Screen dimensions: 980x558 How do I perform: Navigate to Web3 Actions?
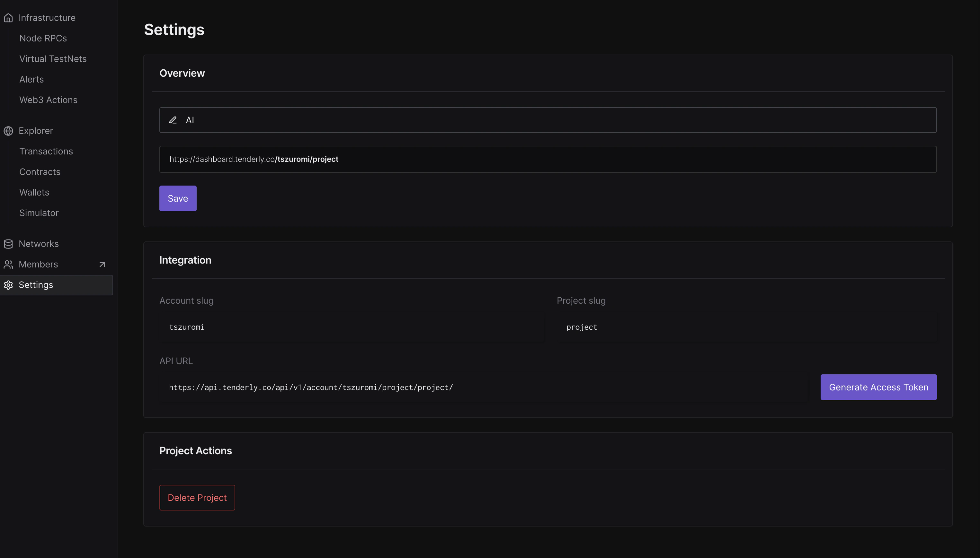(48, 100)
